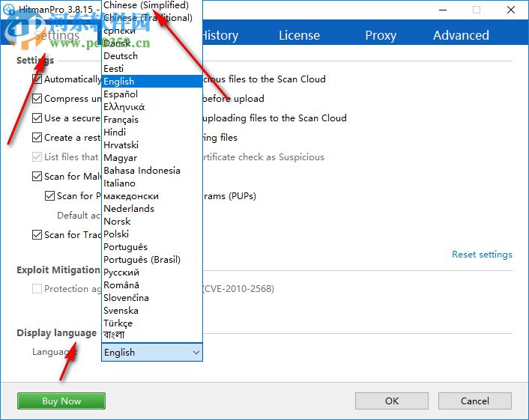Choose Português language entry
This screenshot has height=420, width=529.
tap(152, 247)
